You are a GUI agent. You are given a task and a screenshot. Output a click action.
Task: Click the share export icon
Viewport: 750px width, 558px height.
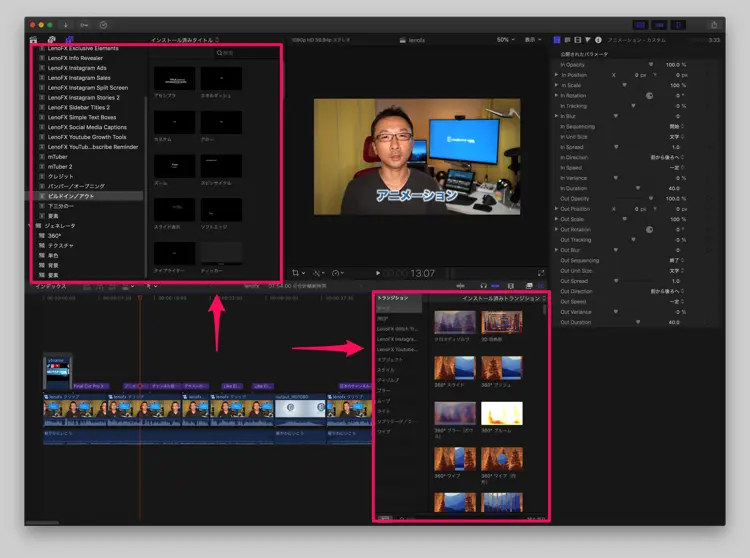click(x=715, y=23)
